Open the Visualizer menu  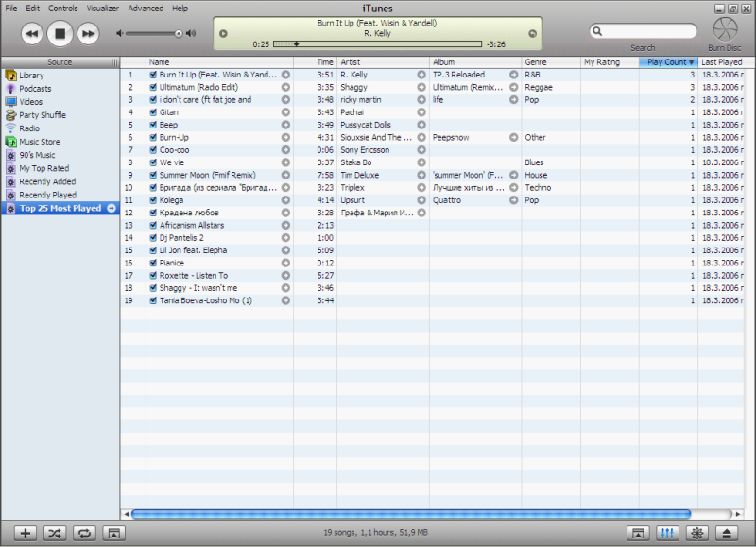click(x=103, y=9)
